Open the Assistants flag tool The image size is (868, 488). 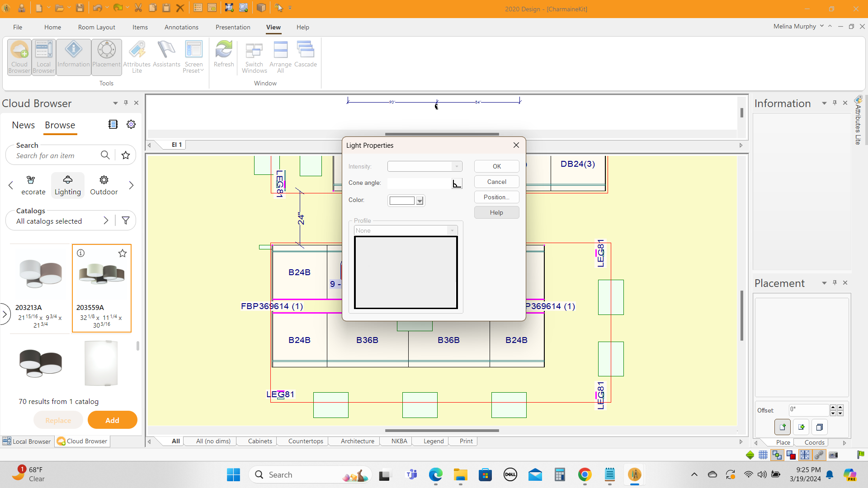(x=166, y=54)
